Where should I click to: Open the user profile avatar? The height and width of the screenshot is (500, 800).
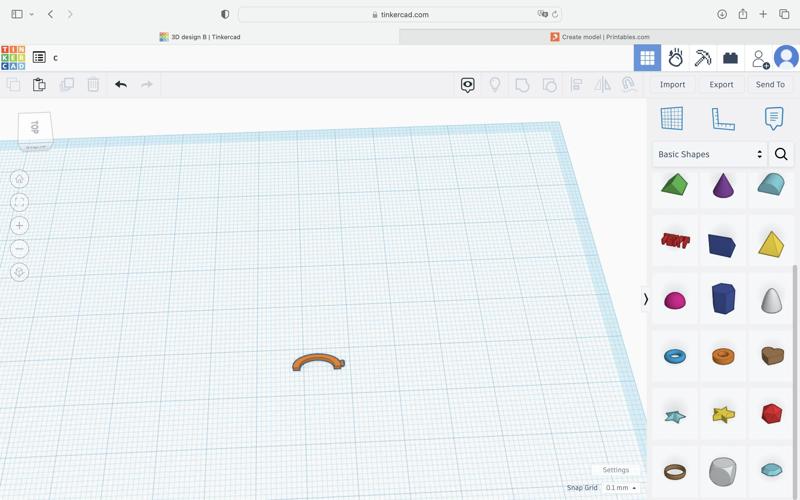point(786,58)
